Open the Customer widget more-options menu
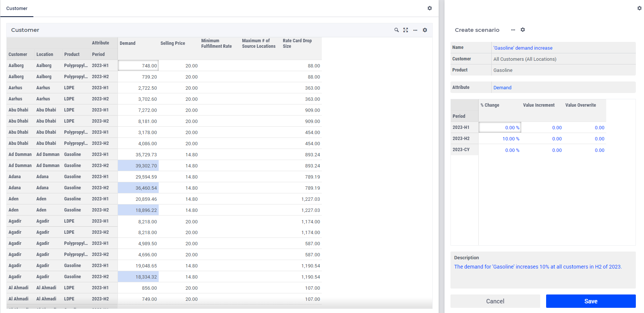The image size is (644, 313). [415, 30]
